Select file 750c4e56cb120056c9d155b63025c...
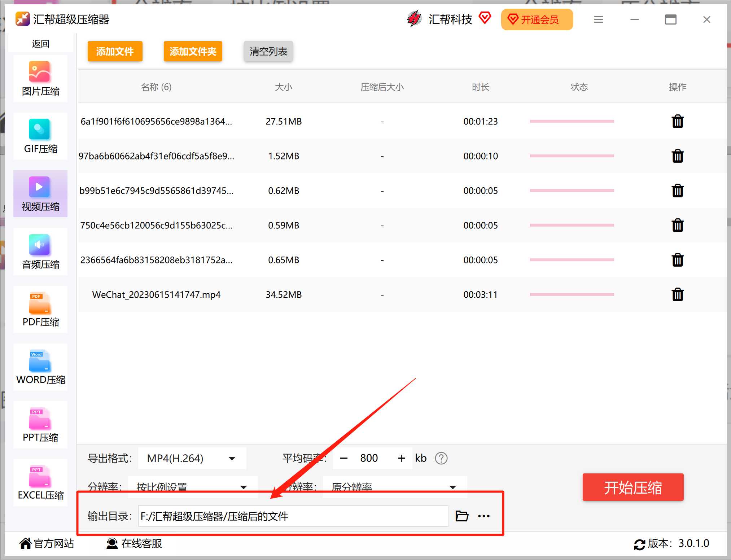The height and width of the screenshot is (560, 731). (156, 225)
